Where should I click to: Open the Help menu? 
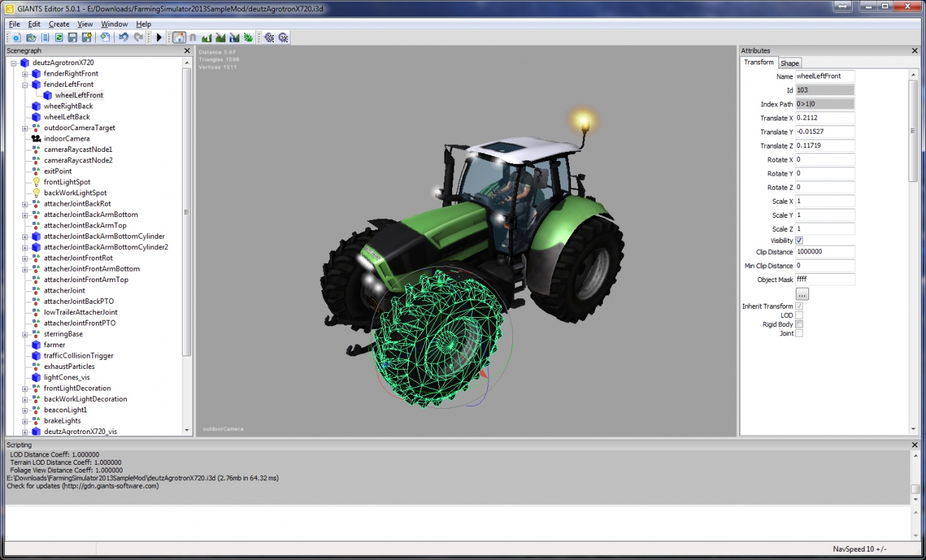(x=143, y=24)
